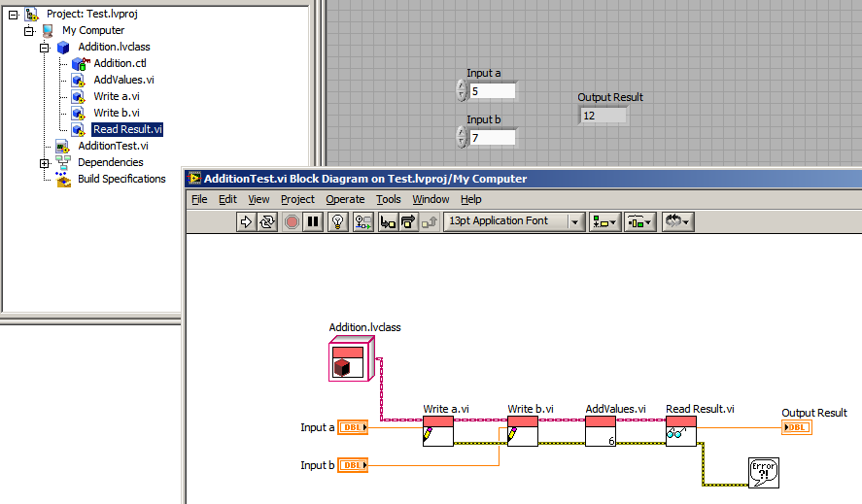Image resolution: width=862 pixels, height=504 pixels.
Task: Click the Project: Test.lvproj root icon
Action: pos(32,15)
